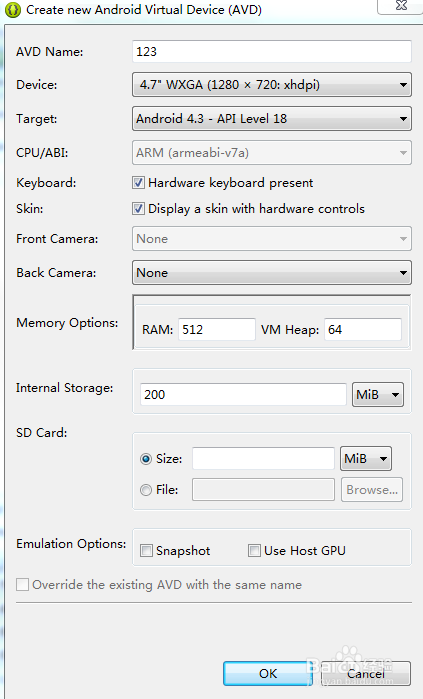The width and height of the screenshot is (423, 699).
Task: Click the Android icon in the title bar
Action: (12, 9)
